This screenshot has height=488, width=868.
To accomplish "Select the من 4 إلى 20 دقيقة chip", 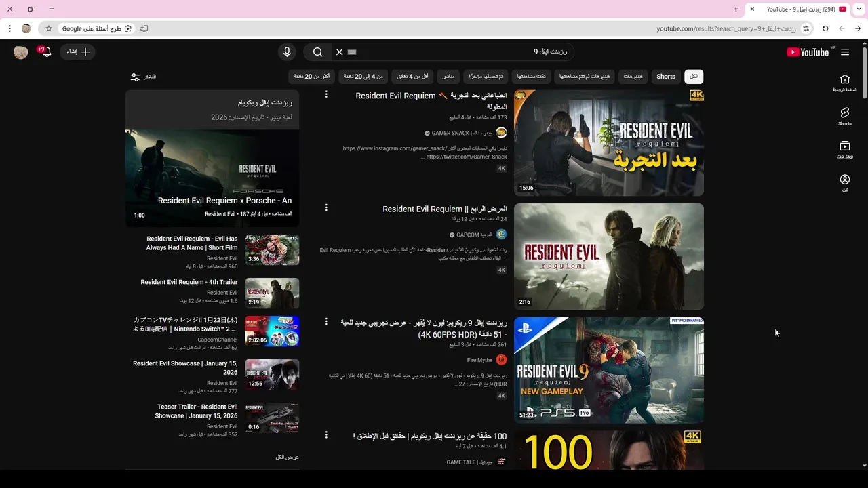I will point(363,77).
